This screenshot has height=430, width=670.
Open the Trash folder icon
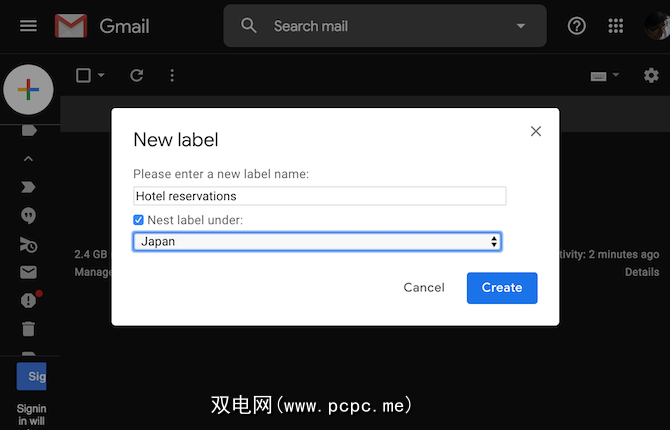click(28, 328)
